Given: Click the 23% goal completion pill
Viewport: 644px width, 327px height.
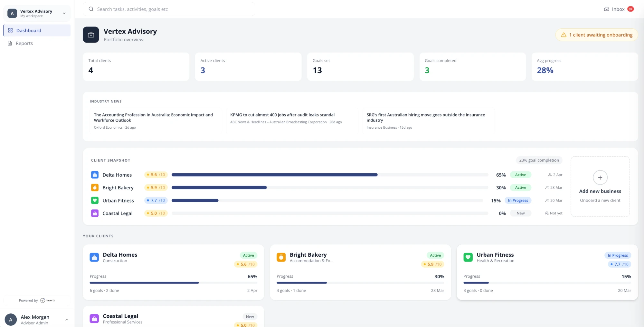Looking at the screenshot, I should pyautogui.click(x=539, y=160).
